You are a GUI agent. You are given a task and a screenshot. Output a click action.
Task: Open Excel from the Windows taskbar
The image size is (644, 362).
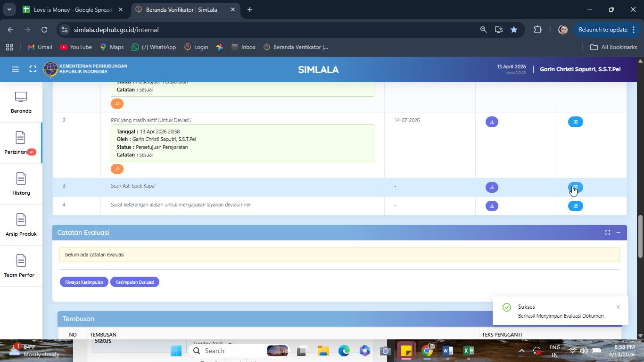coord(468,351)
